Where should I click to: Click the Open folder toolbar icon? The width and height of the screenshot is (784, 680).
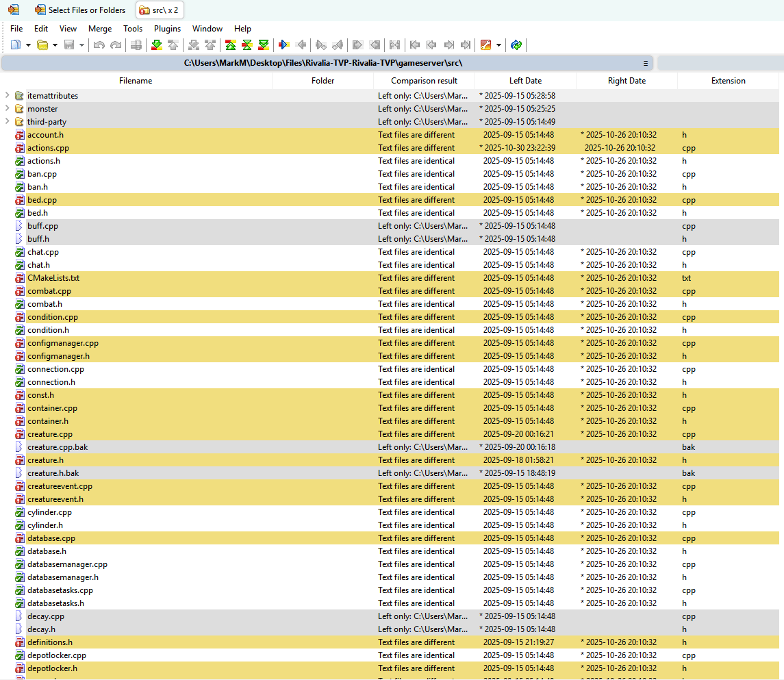43,45
